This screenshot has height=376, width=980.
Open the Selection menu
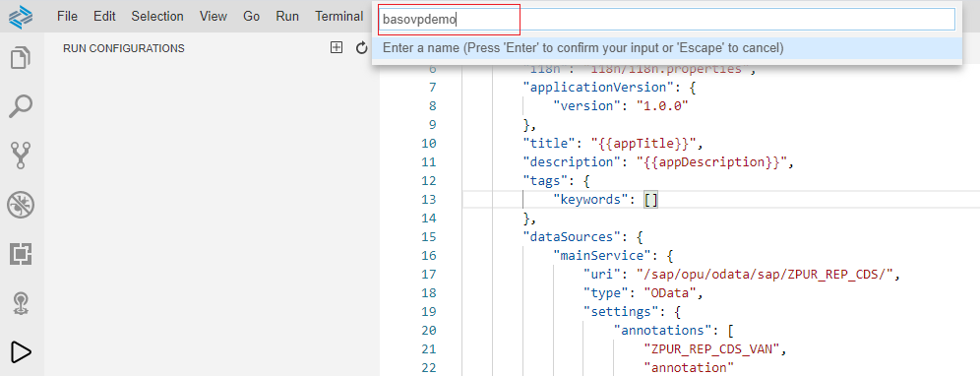pyautogui.click(x=157, y=17)
